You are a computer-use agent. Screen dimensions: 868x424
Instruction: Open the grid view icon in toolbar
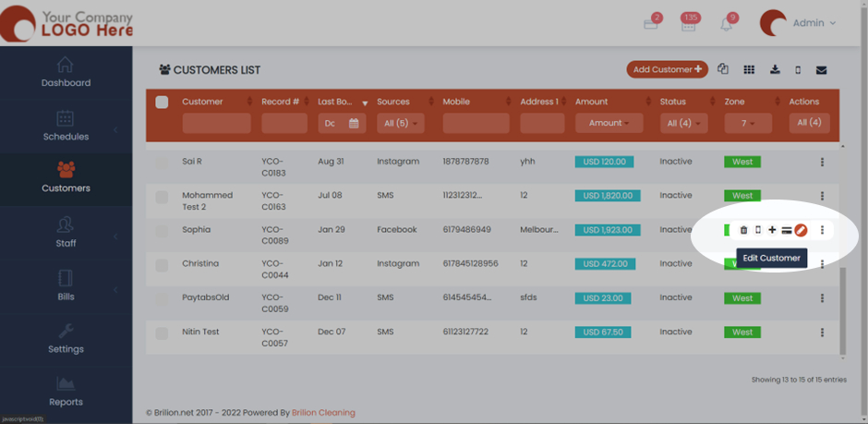point(749,70)
